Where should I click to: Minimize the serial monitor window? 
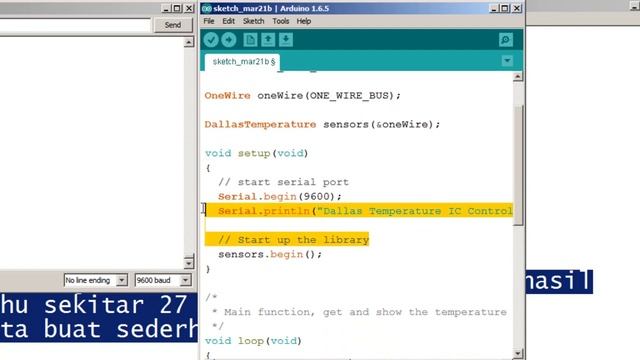click(x=166, y=8)
